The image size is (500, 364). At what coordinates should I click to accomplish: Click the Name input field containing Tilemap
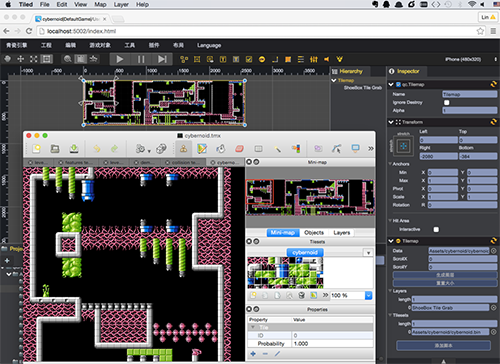pos(470,94)
